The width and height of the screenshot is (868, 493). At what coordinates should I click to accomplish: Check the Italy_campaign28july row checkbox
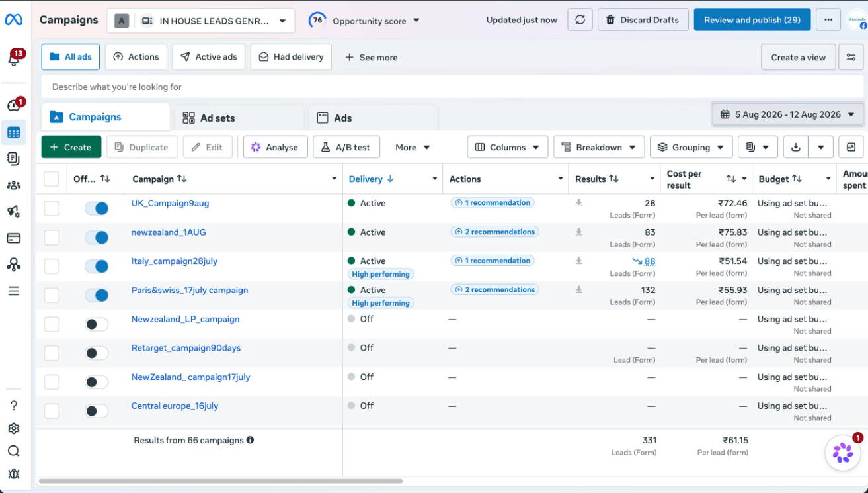(52, 266)
